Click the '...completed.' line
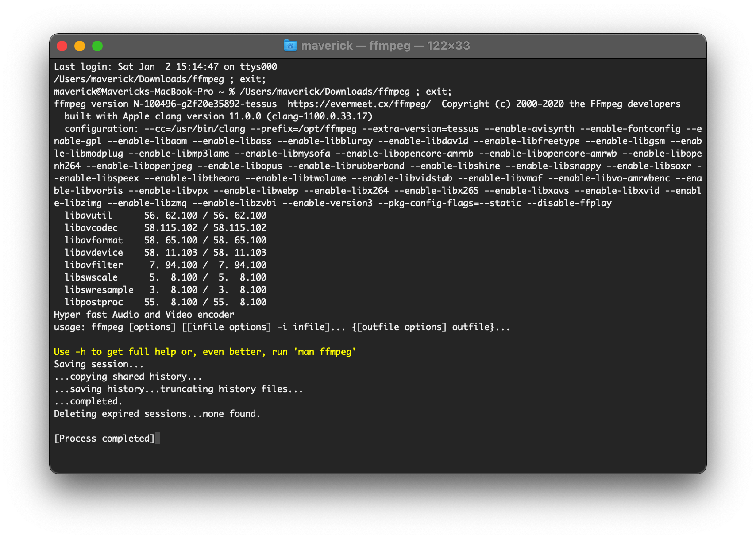Viewport: 756px width, 539px height. coord(88,401)
